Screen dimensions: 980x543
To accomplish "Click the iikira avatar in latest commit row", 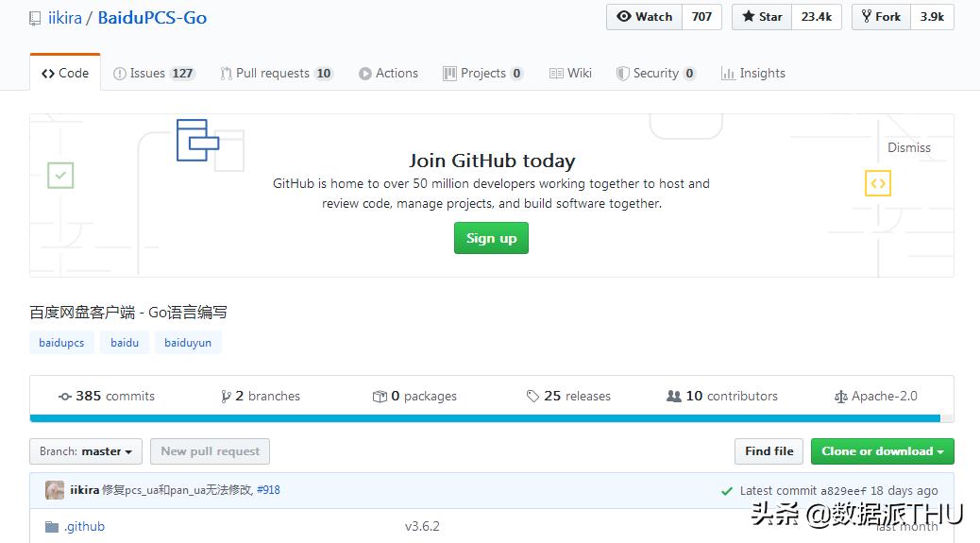I will point(55,490).
